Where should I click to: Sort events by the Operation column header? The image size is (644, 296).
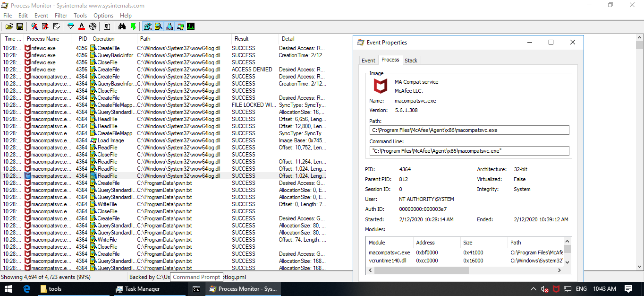pos(114,39)
